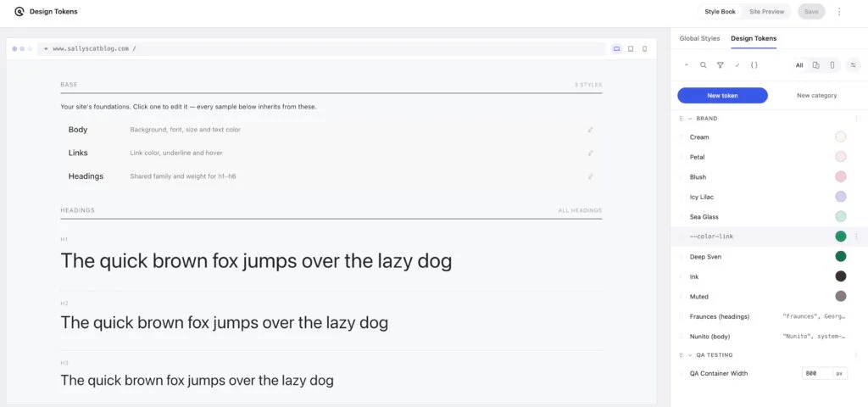
Task: Open BRAND category more options icon
Action: click(856, 119)
